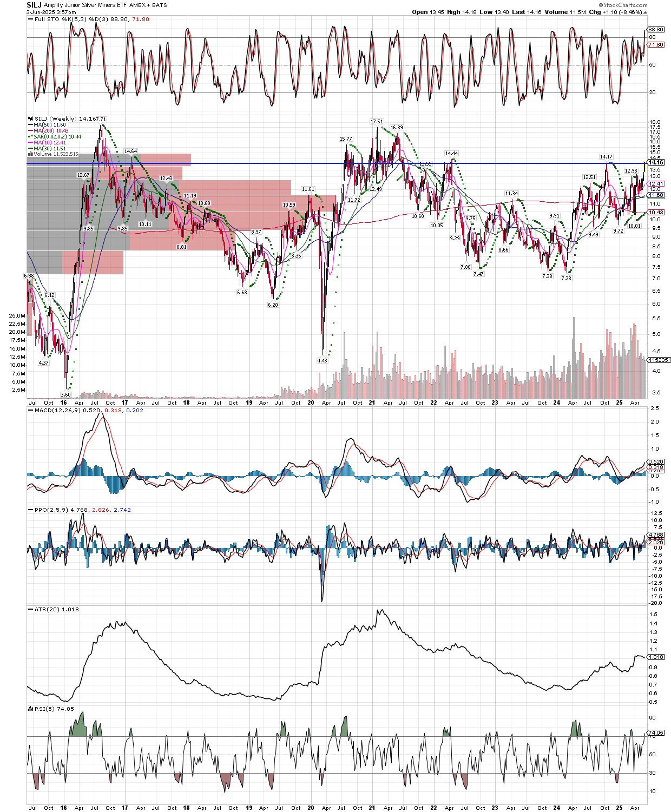Click the 17.51 peak price label
The height and width of the screenshot is (812, 671).
(x=377, y=122)
